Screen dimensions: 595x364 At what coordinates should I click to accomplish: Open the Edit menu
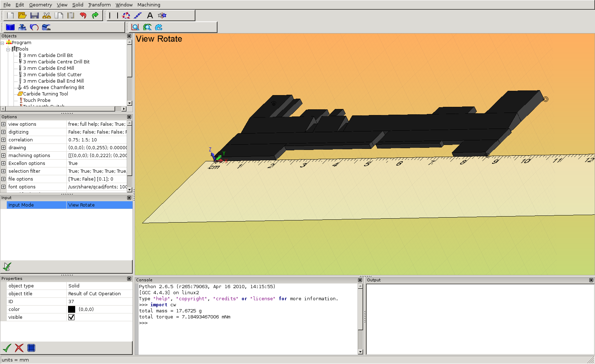[20, 5]
